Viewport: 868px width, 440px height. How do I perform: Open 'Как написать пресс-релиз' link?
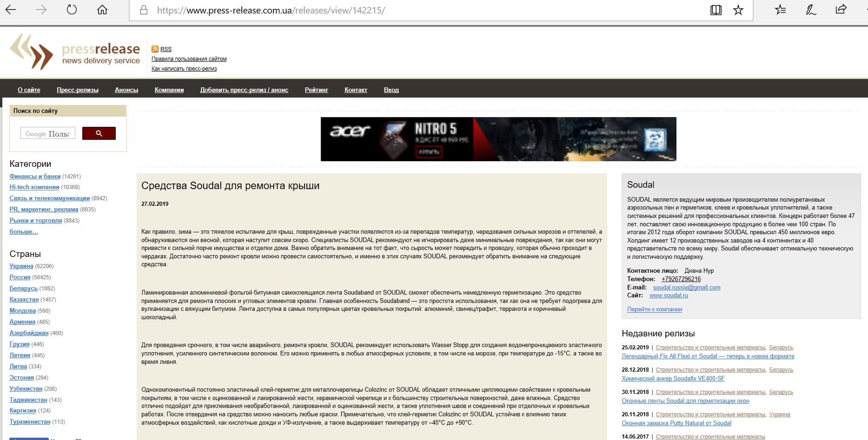pos(184,69)
